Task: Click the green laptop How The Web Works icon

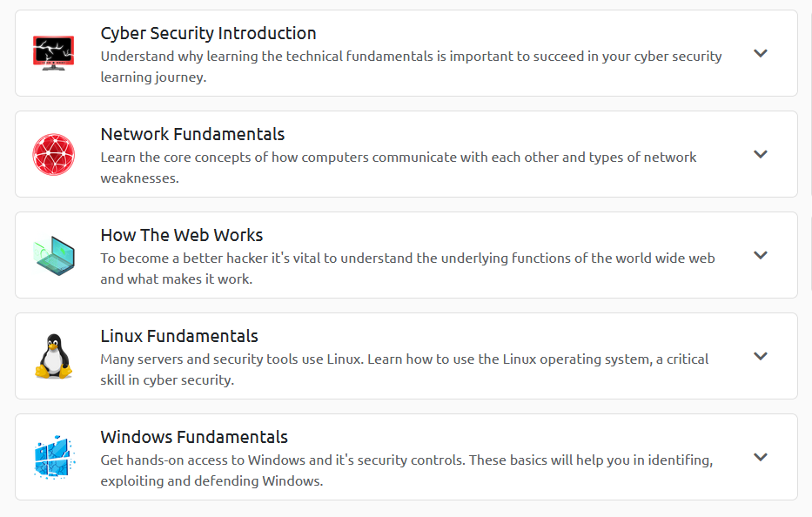Action: (54, 255)
